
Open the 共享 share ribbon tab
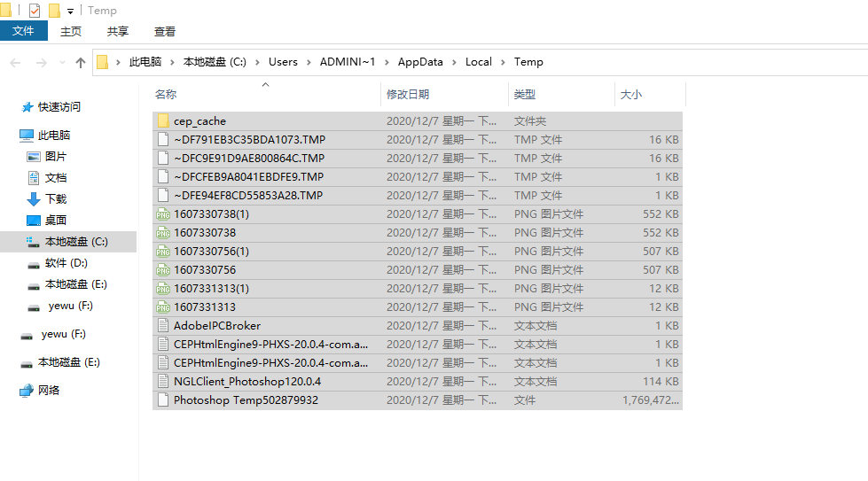(x=118, y=31)
